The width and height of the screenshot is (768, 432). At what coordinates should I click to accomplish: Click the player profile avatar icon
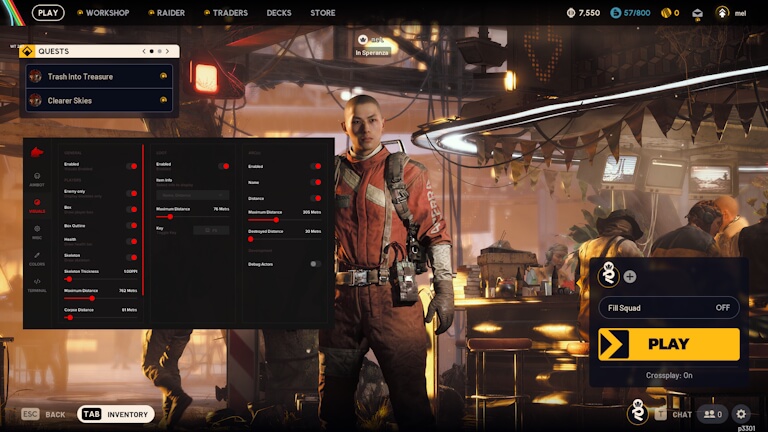[722, 13]
